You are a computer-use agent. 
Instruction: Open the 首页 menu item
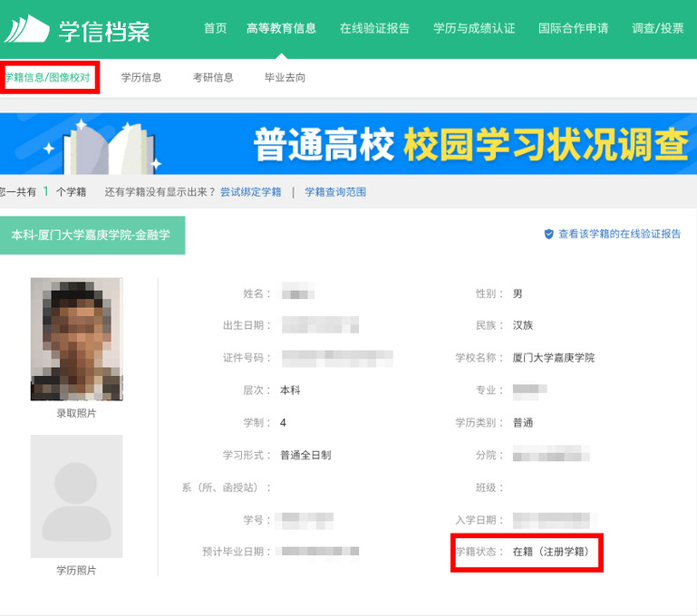216,29
